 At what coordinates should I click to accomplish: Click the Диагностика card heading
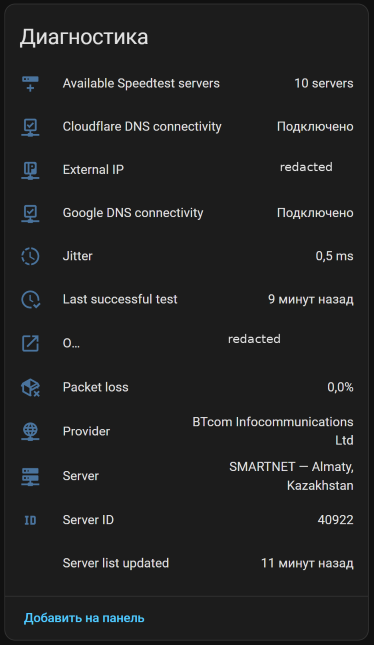[84, 37]
